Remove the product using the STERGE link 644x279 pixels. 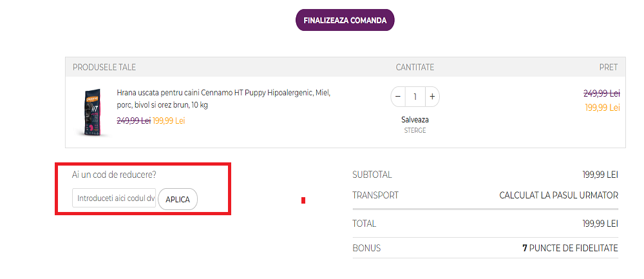point(415,130)
